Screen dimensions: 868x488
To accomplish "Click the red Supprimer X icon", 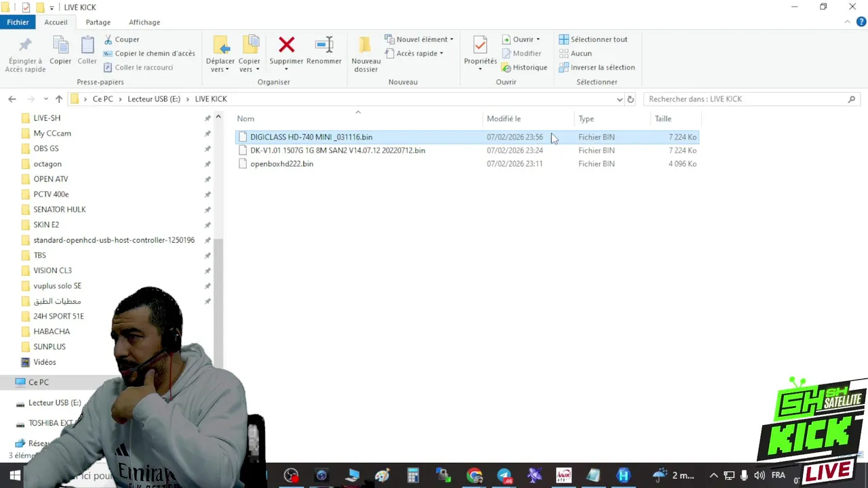I will (x=286, y=45).
